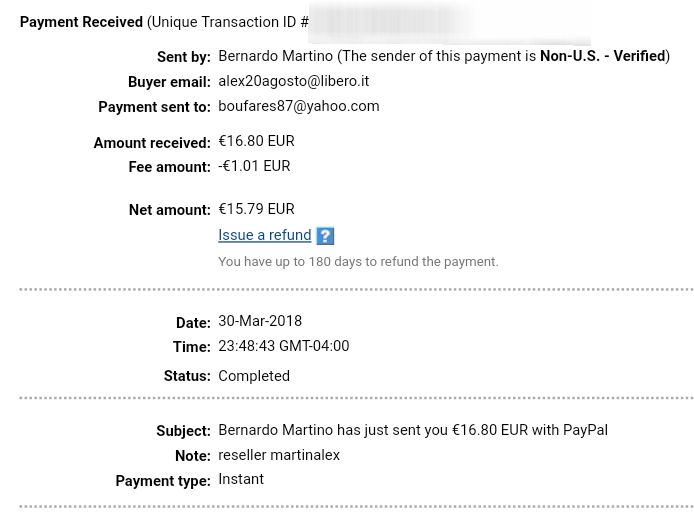Click the note text "reseller martinalex"
Screen dimensions: 694x520
pos(279,455)
